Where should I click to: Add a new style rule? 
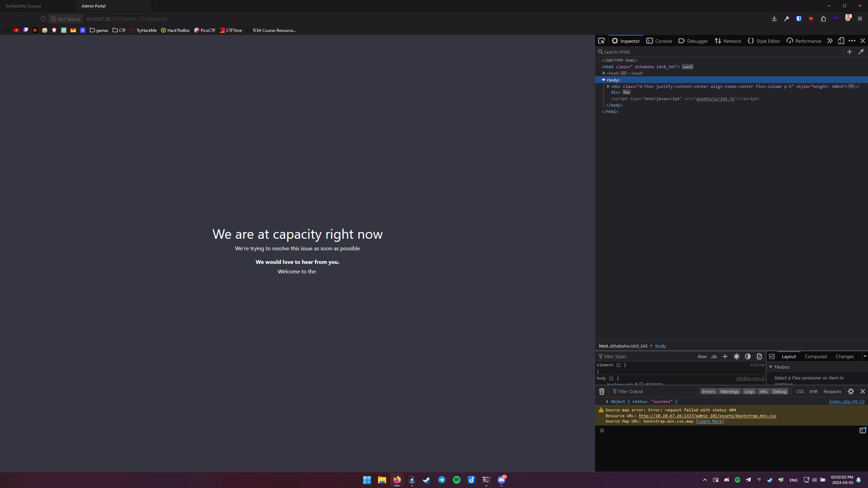pyautogui.click(x=725, y=356)
